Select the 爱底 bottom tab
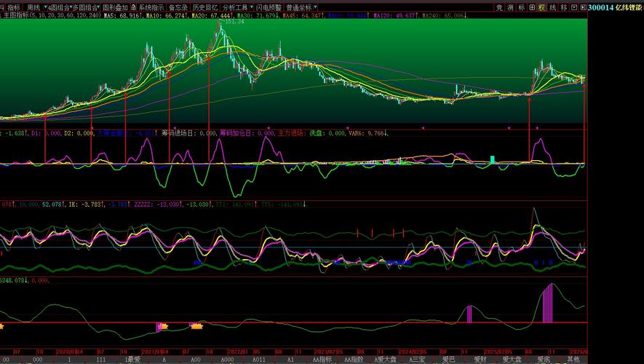 [x=544, y=360]
